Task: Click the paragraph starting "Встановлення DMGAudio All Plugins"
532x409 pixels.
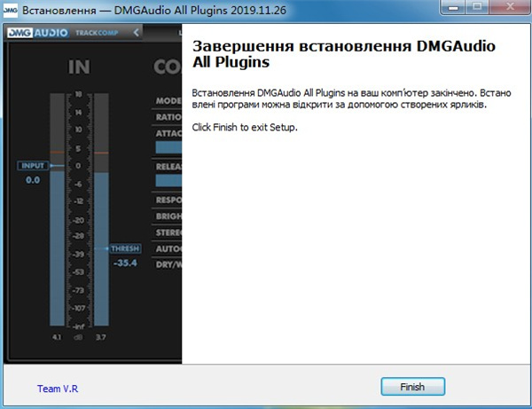Action: point(351,98)
